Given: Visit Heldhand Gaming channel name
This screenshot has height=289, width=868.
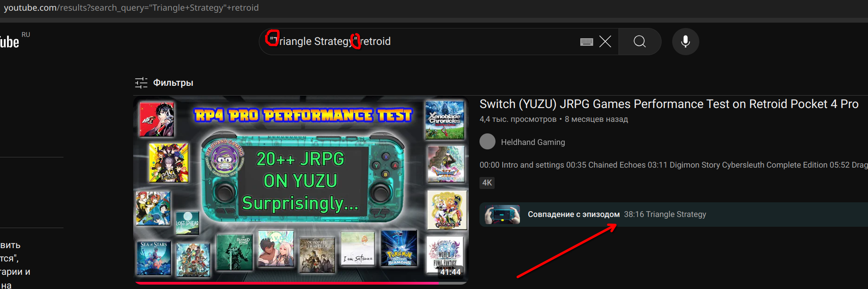Looking at the screenshot, I should [533, 142].
